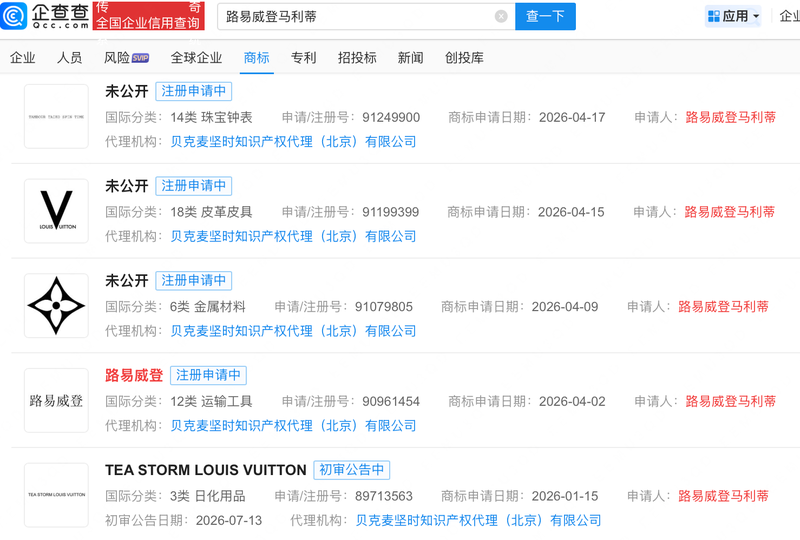Screen dimensions: 800x540
Task: Select application number 90961454
Action: click(x=391, y=401)
